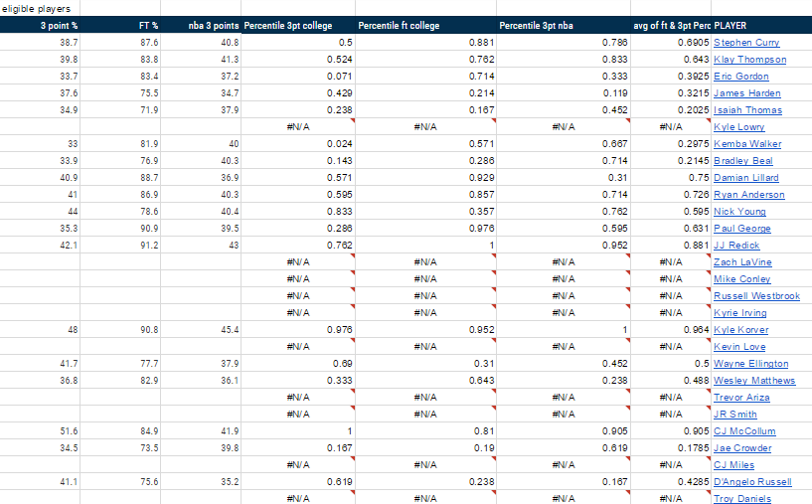The image size is (812, 504).
Task: Open the Ryan Anderson player link
Action: [x=748, y=195]
